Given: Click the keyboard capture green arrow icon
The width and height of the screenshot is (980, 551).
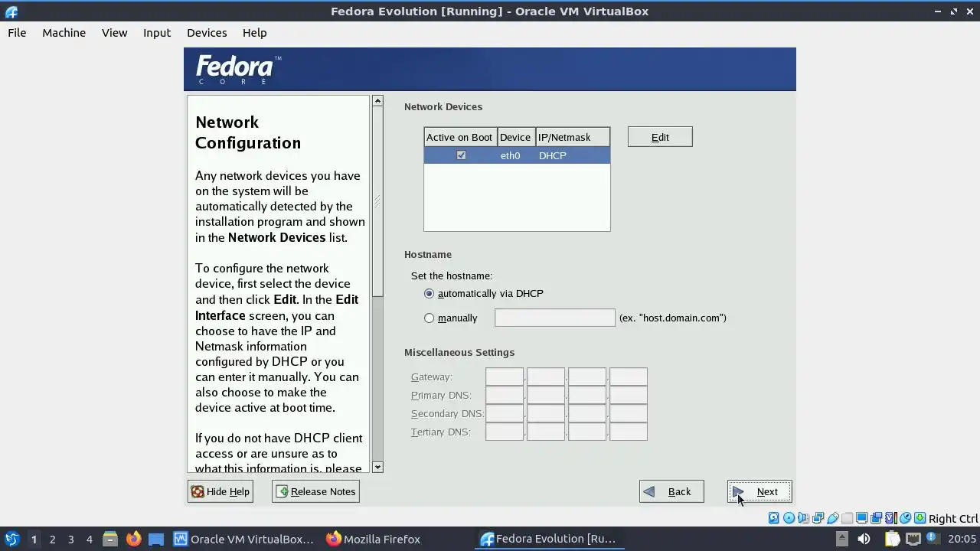Looking at the screenshot, I should pos(920,518).
